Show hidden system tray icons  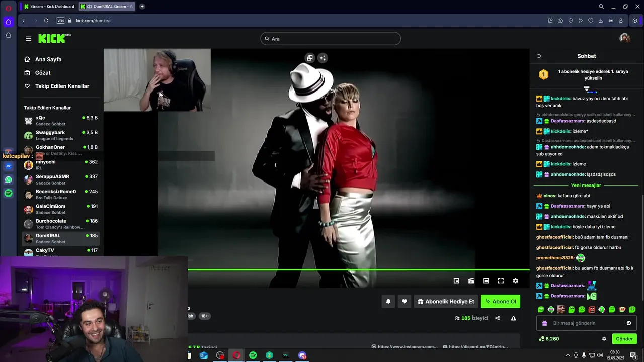point(568,355)
